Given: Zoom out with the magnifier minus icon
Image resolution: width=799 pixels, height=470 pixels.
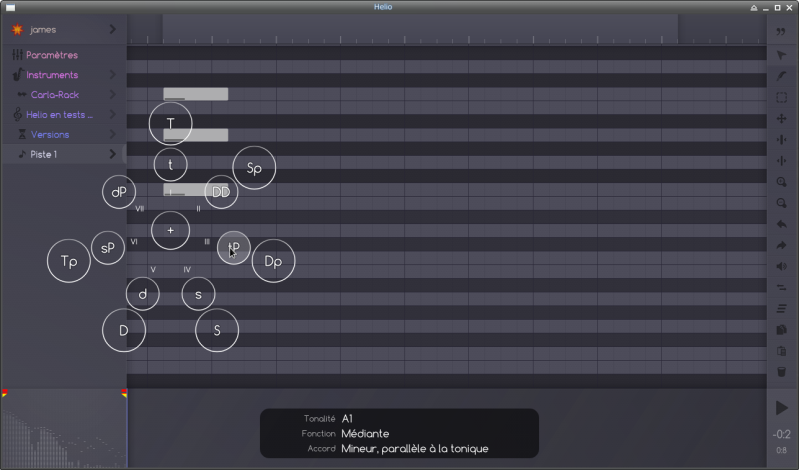Looking at the screenshot, I should coord(781,203).
